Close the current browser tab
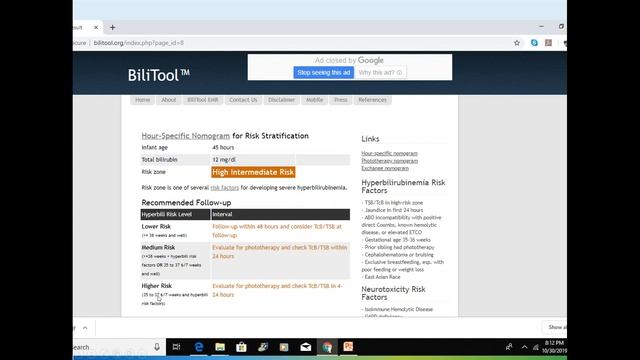The image size is (640, 360). pyautogui.click(x=96, y=28)
